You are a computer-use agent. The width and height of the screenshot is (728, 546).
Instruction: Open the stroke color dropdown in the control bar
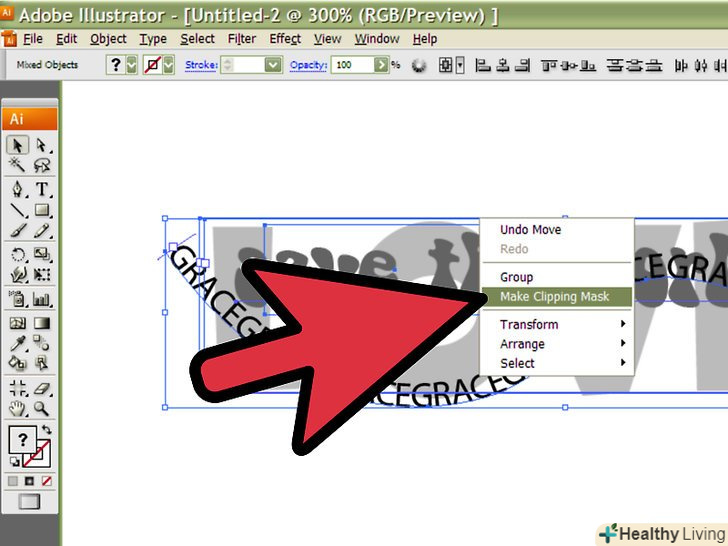pos(169,65)
